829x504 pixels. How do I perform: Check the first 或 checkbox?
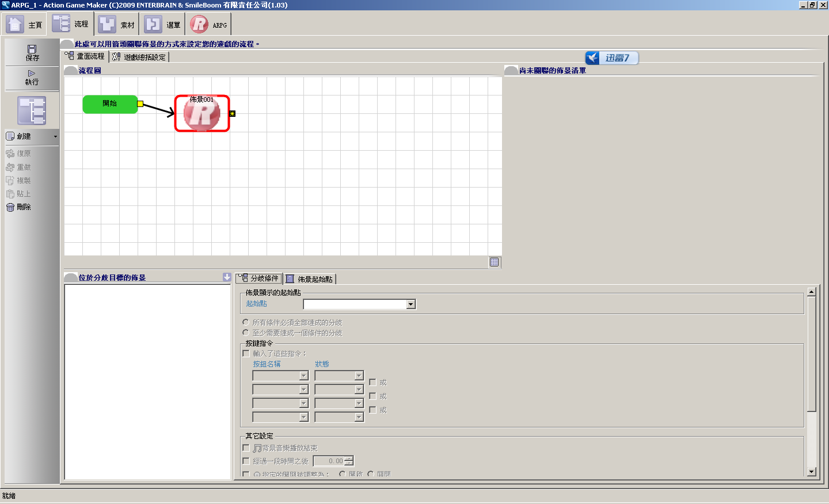(372, 382)
